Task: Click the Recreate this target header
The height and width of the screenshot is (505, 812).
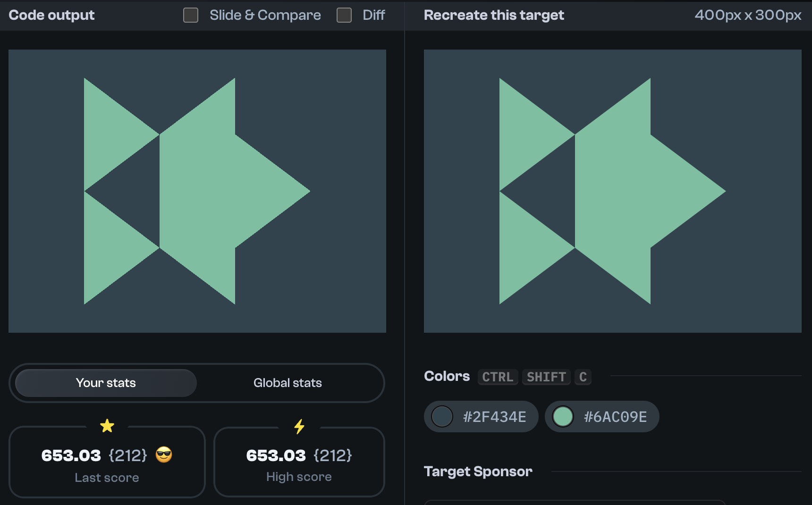Action: (493, 15)
